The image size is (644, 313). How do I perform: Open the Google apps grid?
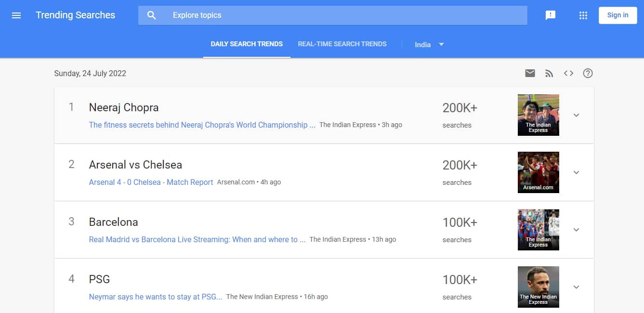click(x=583, y=15)
